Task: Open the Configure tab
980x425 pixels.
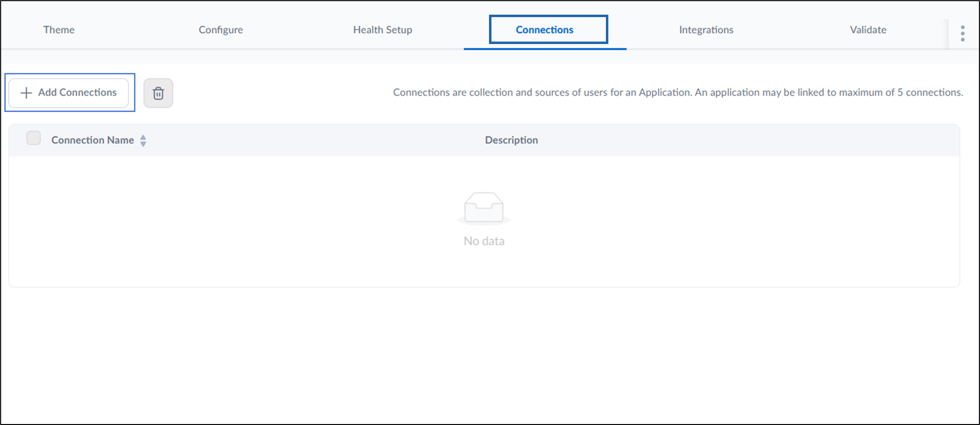Action: point(221,30)
